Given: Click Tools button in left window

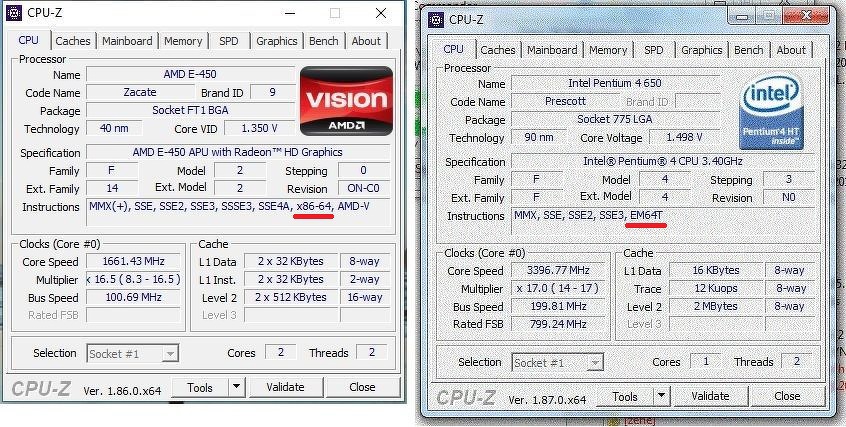Looking at the screenshot, I should 200,388.
